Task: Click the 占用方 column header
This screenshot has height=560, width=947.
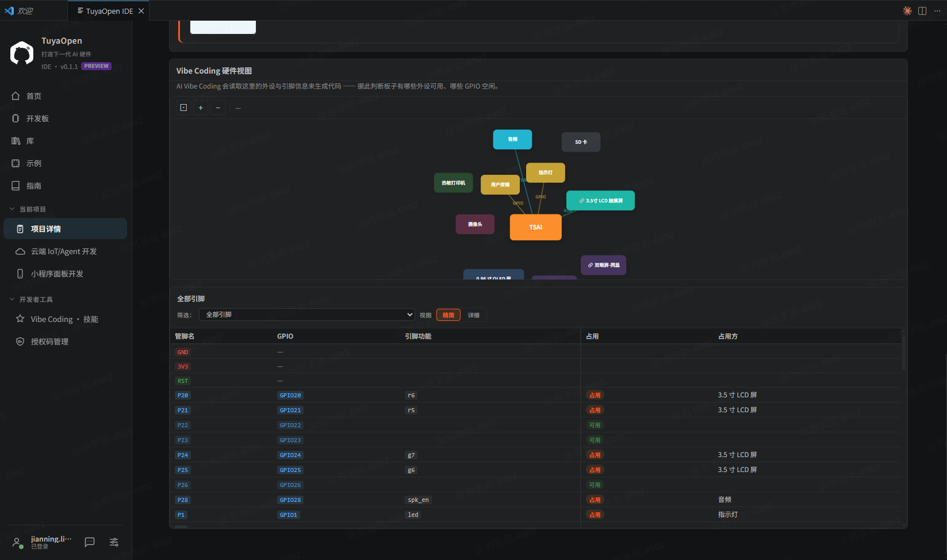Action: pos(728,336)
